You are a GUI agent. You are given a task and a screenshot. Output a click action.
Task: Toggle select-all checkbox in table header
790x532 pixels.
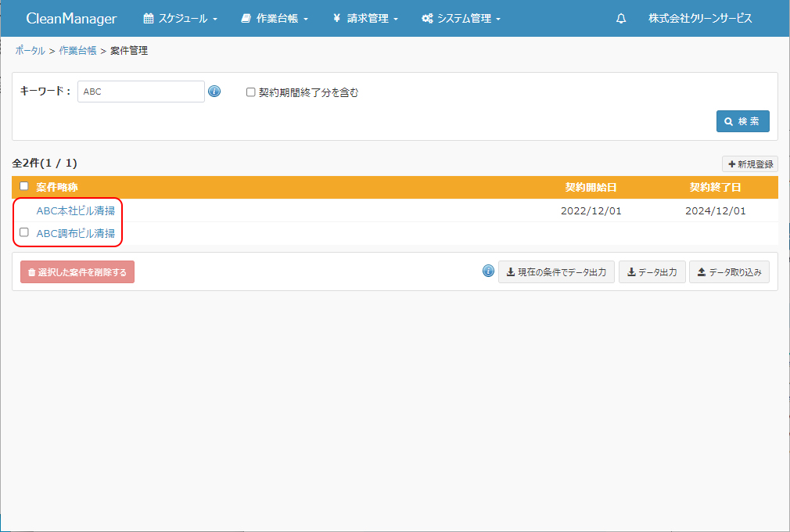[x=24, y=186]
